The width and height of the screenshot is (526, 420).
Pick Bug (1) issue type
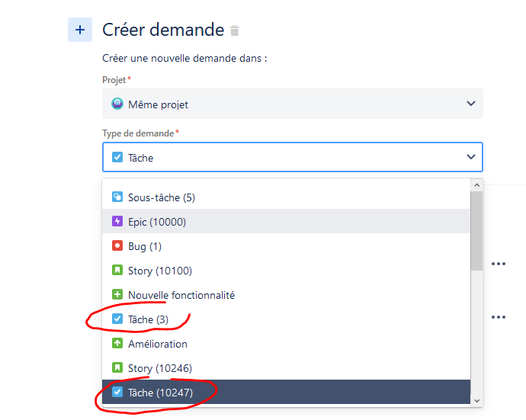pyautogui.click(x=286, y=246)
